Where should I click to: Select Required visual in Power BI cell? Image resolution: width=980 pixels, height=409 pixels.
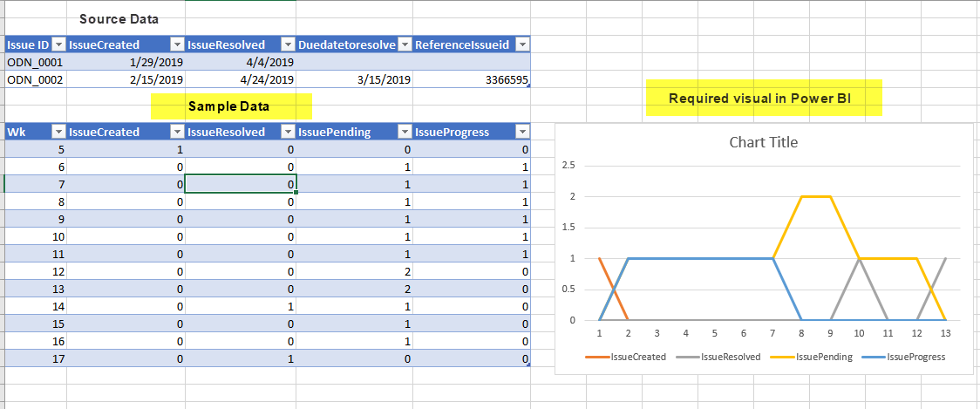[763, 99]
